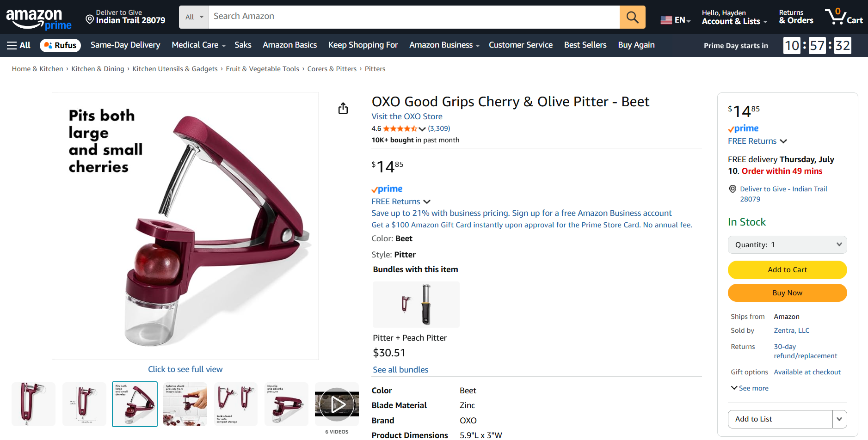The image size is (868, 440).
Task: Select the Pitter + Peach Pitter bundle image
Action: 416,305
